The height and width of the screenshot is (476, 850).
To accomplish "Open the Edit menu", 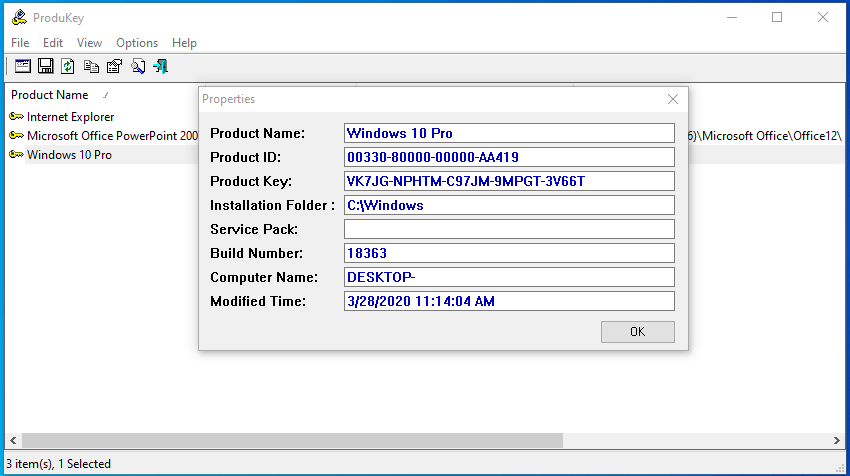I will click(53, 43).
